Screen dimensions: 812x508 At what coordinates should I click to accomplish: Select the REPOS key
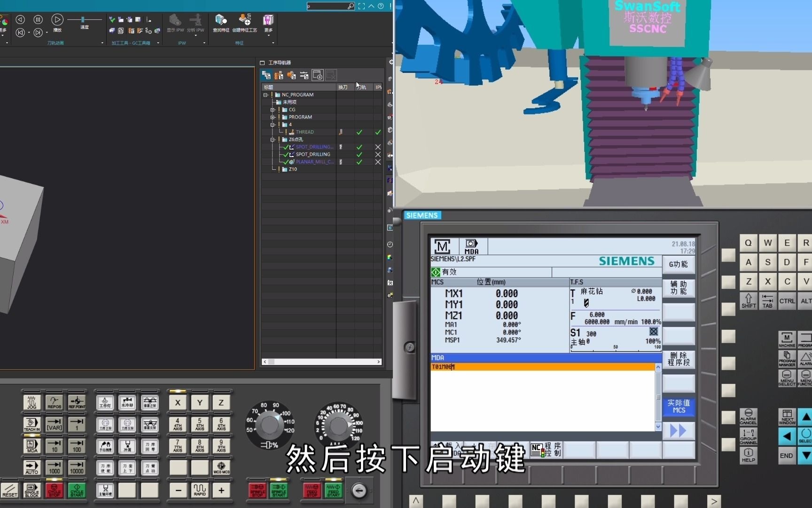coord(54,402)
